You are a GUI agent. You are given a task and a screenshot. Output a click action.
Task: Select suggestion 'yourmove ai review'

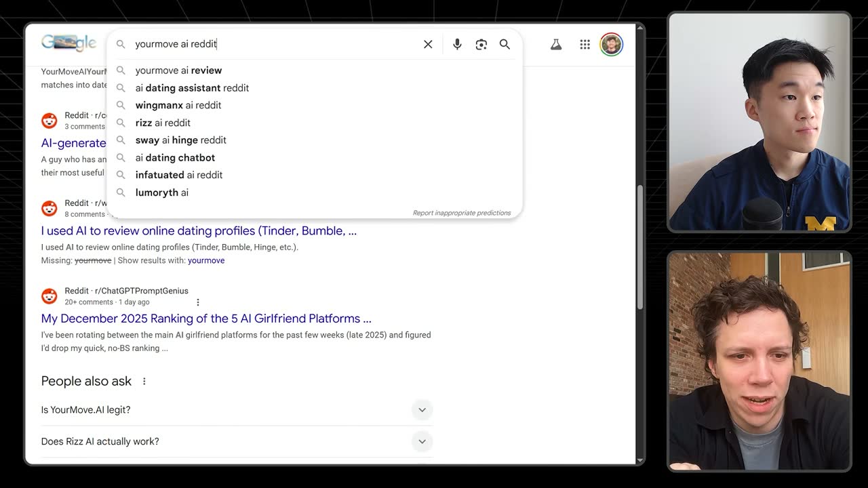tap(315, 70)
